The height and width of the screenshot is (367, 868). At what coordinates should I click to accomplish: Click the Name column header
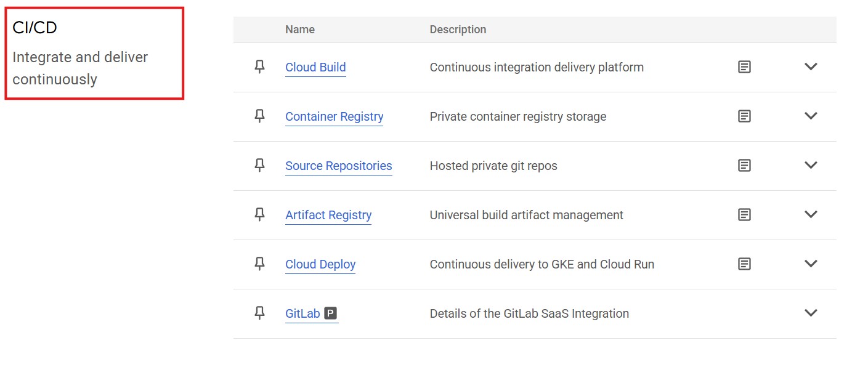click(300, 30)
